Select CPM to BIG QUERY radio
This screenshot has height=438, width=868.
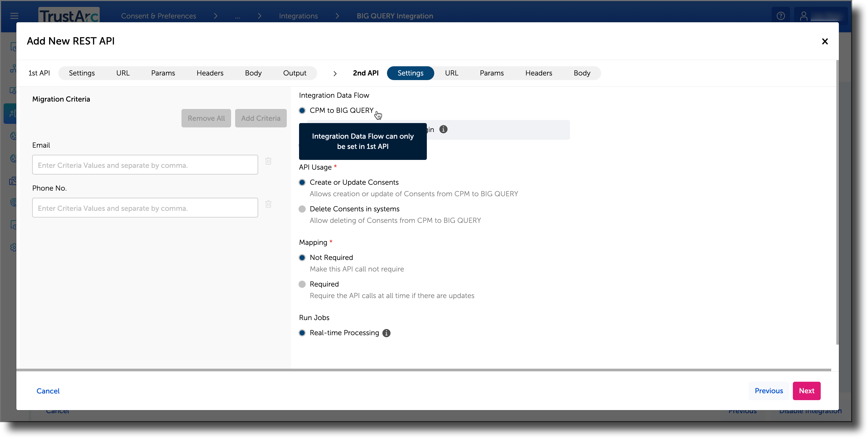pyautogui.click(x=302, y=111)
